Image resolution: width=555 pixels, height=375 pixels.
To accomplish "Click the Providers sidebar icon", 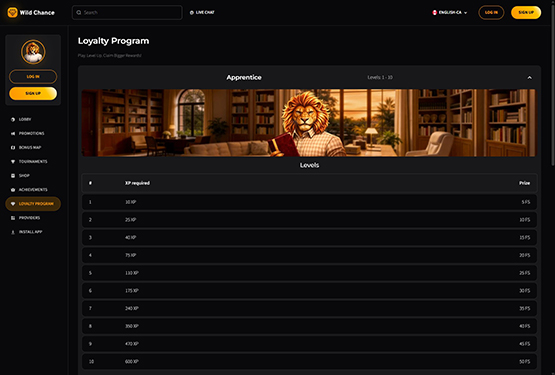I will click(x=13, y=218).
